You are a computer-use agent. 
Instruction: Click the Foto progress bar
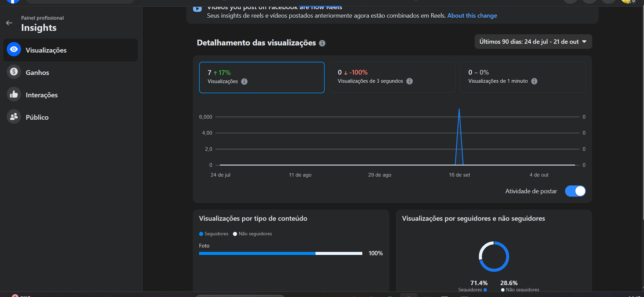(281, 253)
